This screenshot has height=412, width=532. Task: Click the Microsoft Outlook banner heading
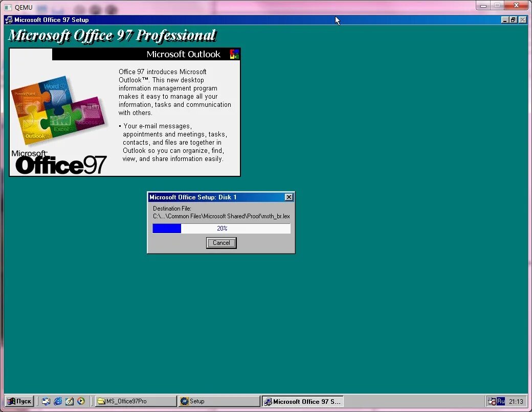(184, 54)
